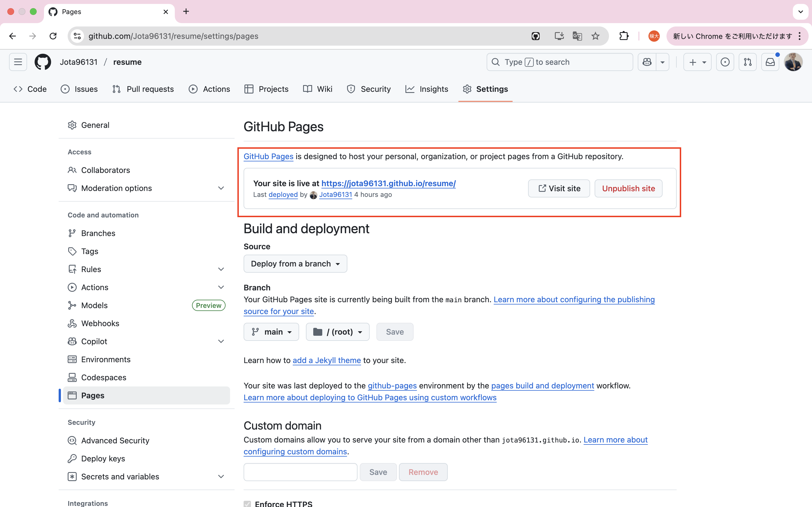Screen dimensions: 812x507
Task: Open the GitHub hamburger navigation menu
Action: (18, 62)
